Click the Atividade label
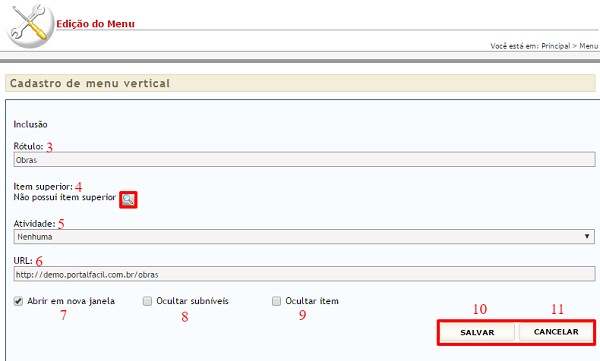 (x=34, y=224)
